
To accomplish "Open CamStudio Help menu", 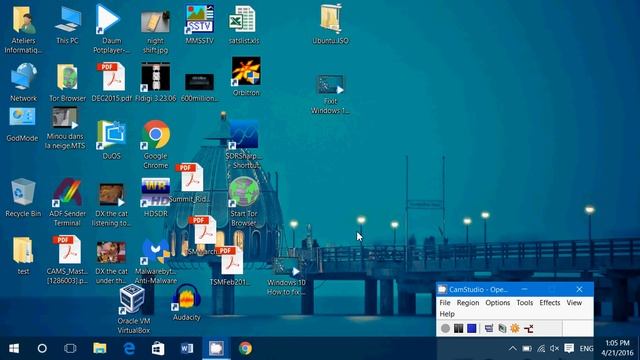I will (x=447, y=314).
